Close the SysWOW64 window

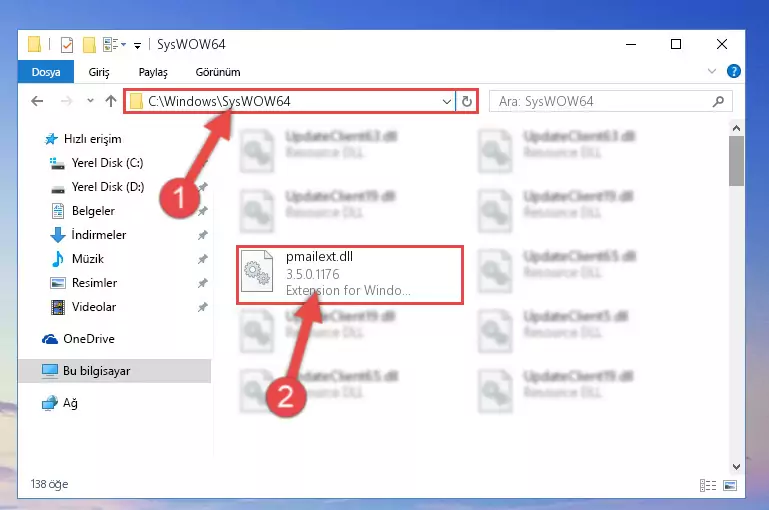[x=721, y=45]
